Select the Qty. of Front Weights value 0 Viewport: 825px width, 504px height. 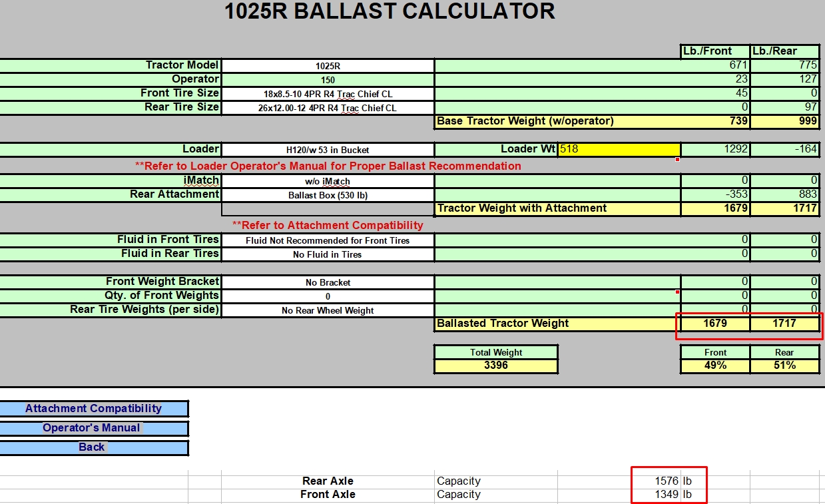pyautogui.click(x=328, y=296)
